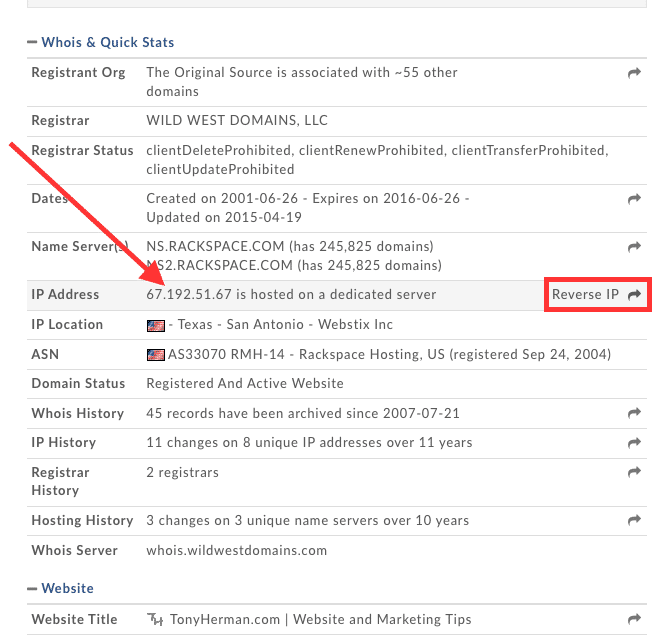Click 'AS33070 RMH-14 - Rackspace Hosting' text
The height and width of the screenshot is (636, 668).
295,354
